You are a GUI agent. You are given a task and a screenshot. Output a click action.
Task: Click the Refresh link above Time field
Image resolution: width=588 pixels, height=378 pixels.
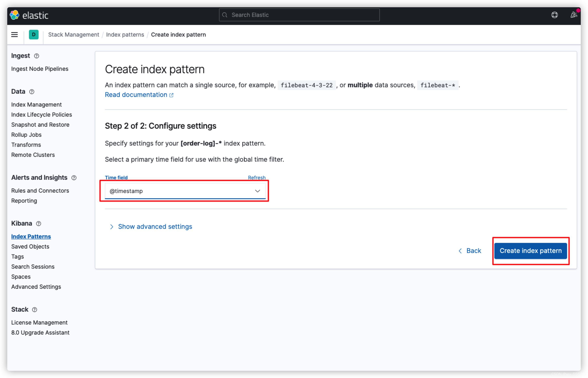(256, 178)
